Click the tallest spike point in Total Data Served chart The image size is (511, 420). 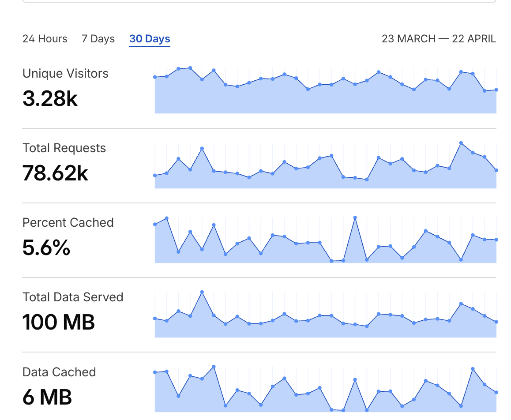pyautogui.click(x=202, y=292)
